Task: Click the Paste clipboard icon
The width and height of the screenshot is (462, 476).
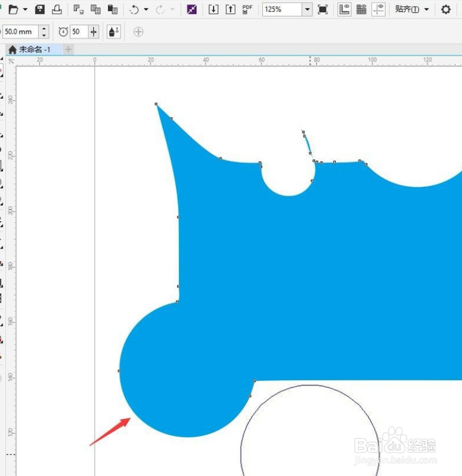Action: 113,10
